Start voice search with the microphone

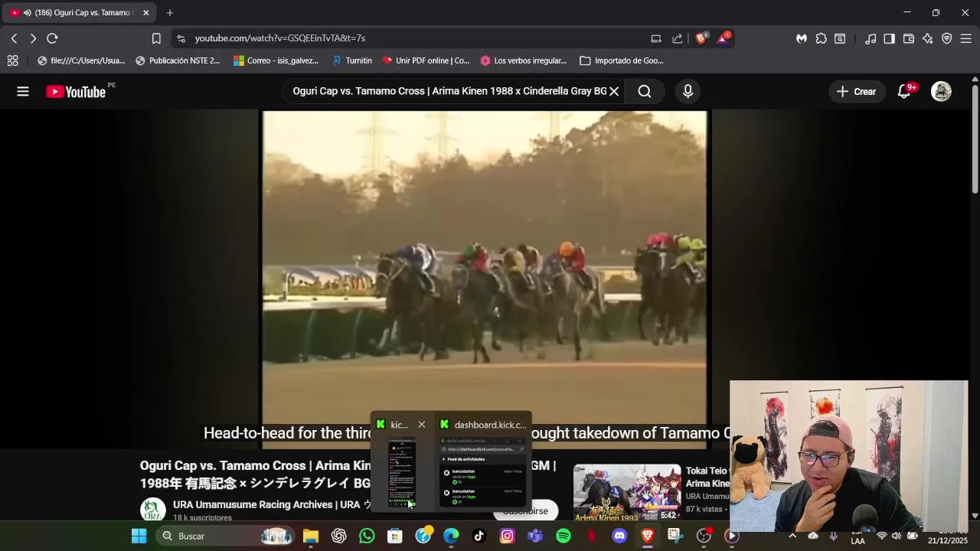(688, 91)
